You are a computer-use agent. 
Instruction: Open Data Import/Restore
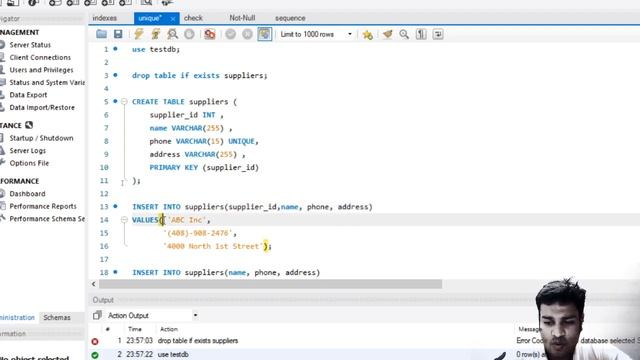tap(42, 107)
